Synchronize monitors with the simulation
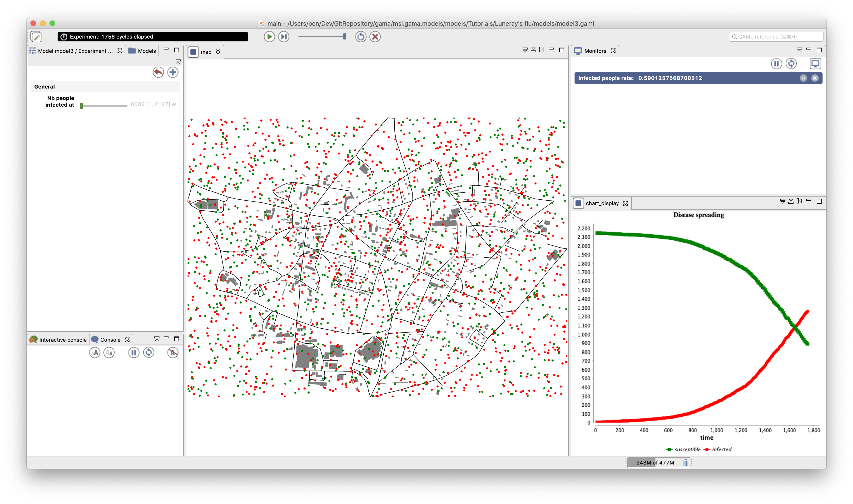Viewport: 853px width, 504px height. point(791,64)
